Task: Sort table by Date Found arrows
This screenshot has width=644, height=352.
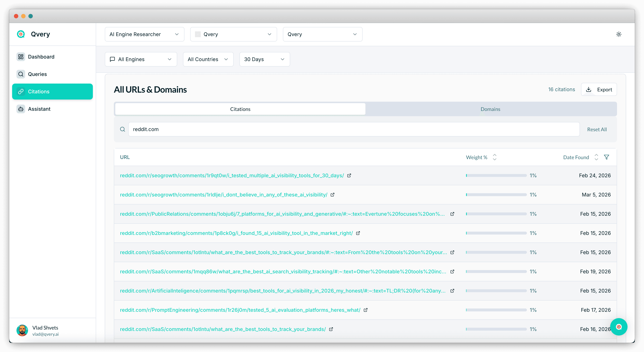Action: click(596, 157)
